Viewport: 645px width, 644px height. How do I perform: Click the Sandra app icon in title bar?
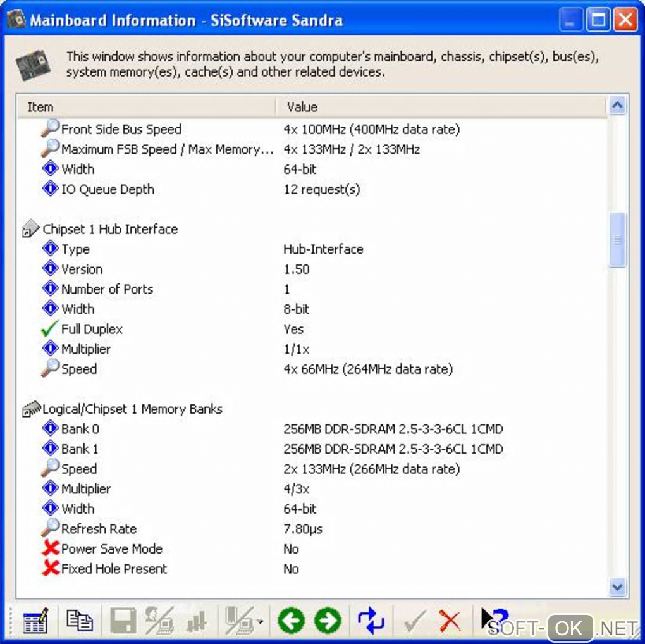pos(16,20)
